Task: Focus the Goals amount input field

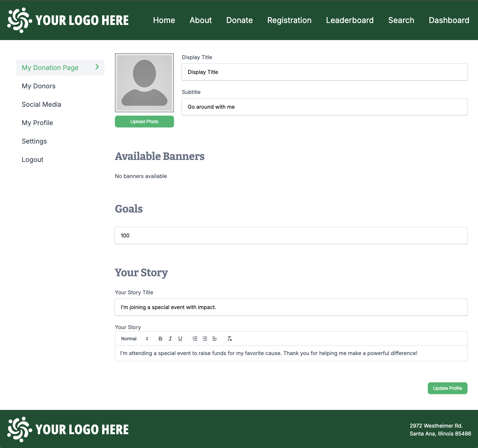Action: click(291, 235)
